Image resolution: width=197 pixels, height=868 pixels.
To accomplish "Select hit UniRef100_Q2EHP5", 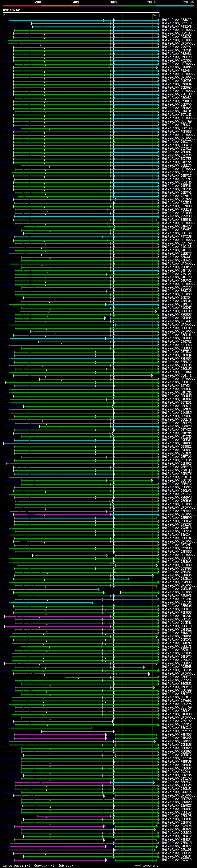I will tap(177, 518).
